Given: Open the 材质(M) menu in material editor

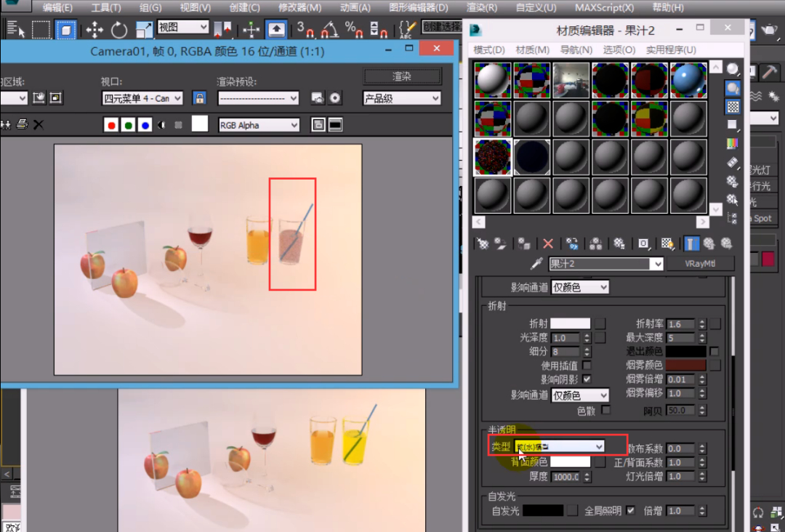Looking at the screenshot, I should pos(532,50).
